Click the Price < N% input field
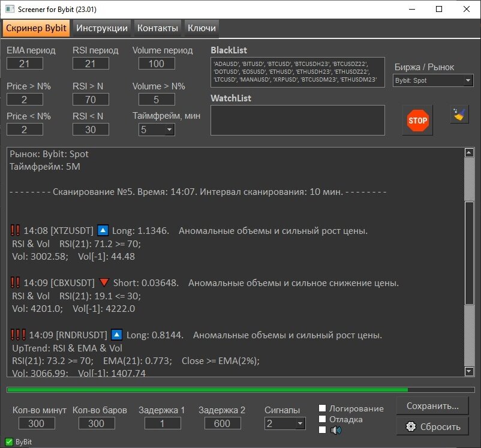Image resolution: width=481 pixels, height=448 pixels. coord(25,130)
